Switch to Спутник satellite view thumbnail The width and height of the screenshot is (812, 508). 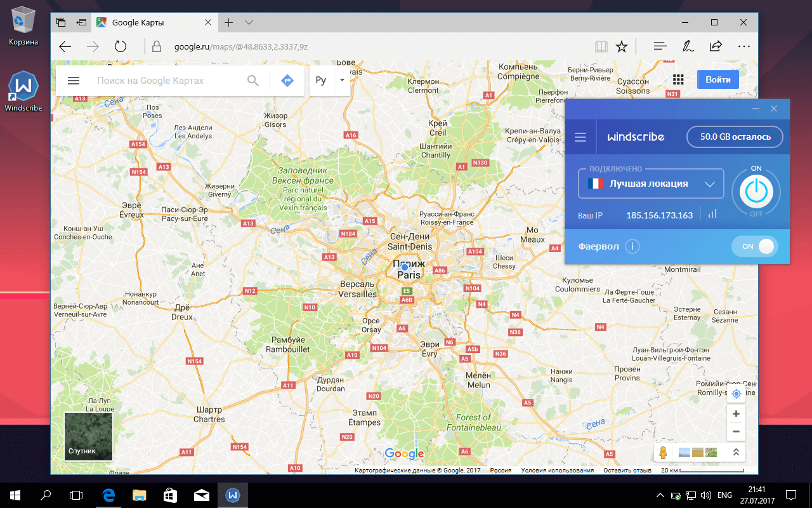click(88, 436)
